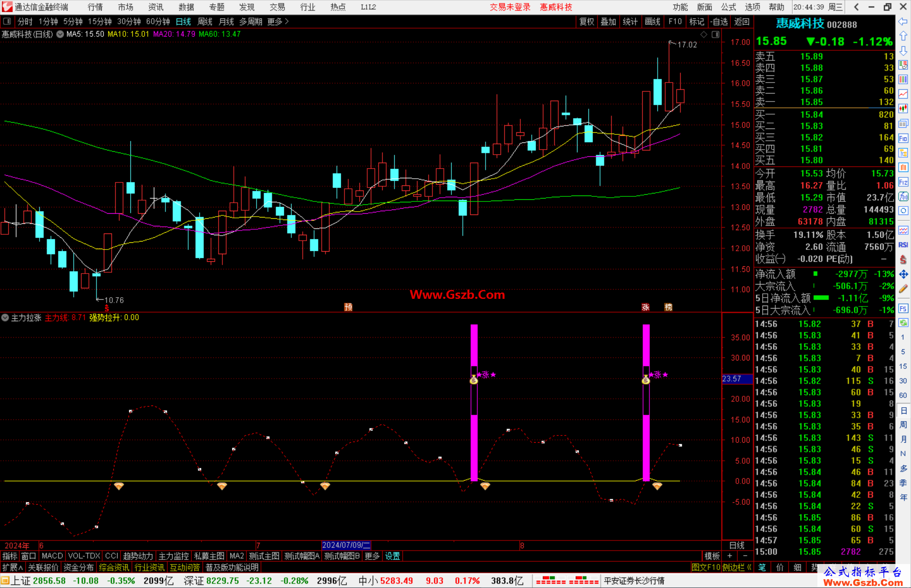Open the news windows icon in sidebar
The width and height of the screenshot is (911, 588).
click(x=903, y=124)
